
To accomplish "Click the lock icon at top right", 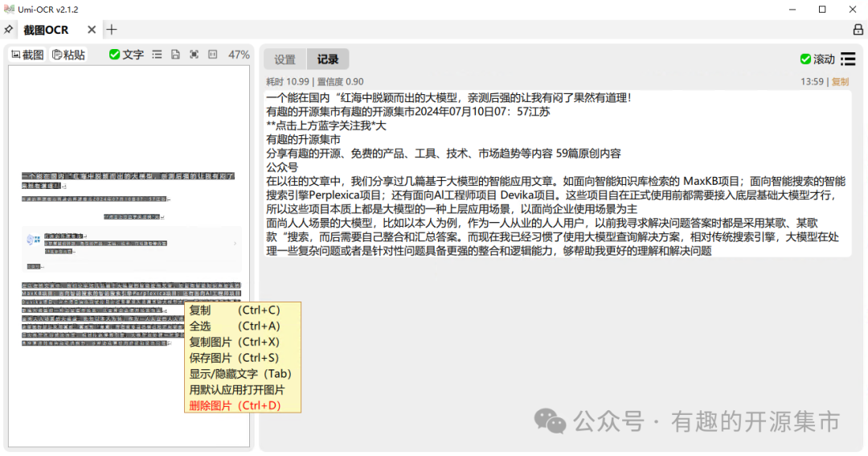I will point(858,30).
